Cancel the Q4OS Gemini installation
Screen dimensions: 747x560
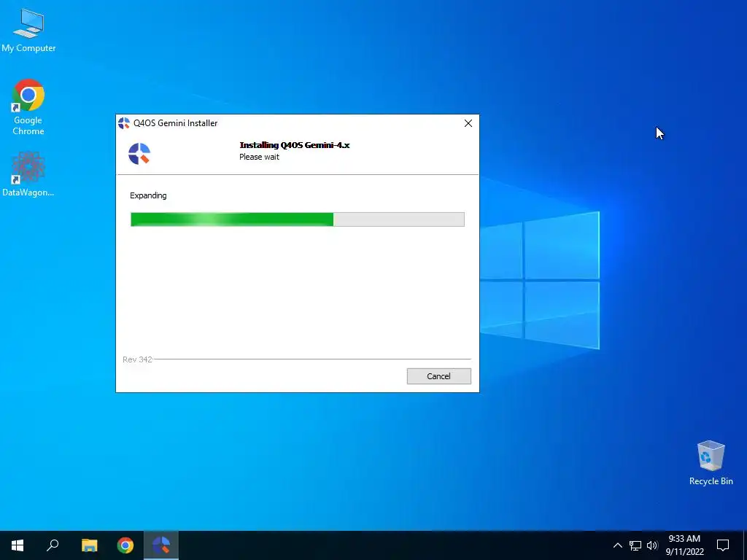tap(438, 376)
